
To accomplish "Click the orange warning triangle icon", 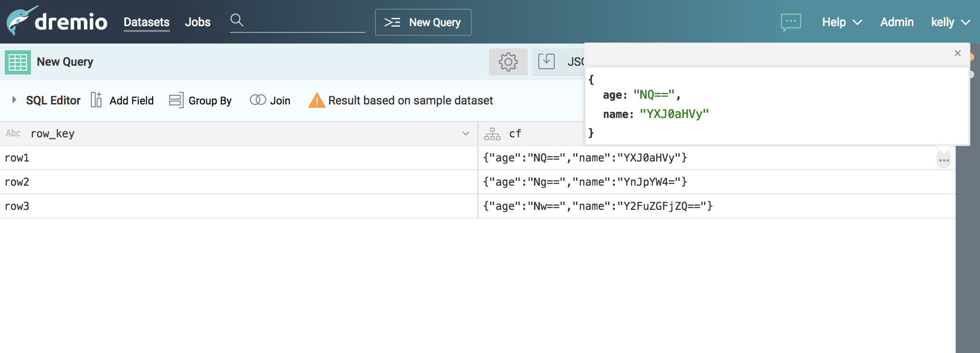I will click(317, 101).
